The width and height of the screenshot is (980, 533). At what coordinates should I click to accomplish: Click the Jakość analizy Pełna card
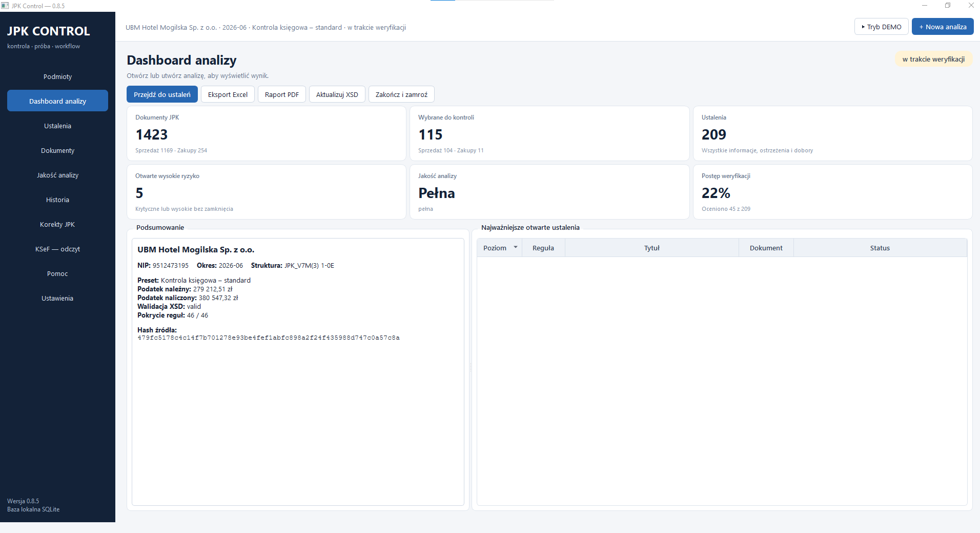[x=549, y=192]
